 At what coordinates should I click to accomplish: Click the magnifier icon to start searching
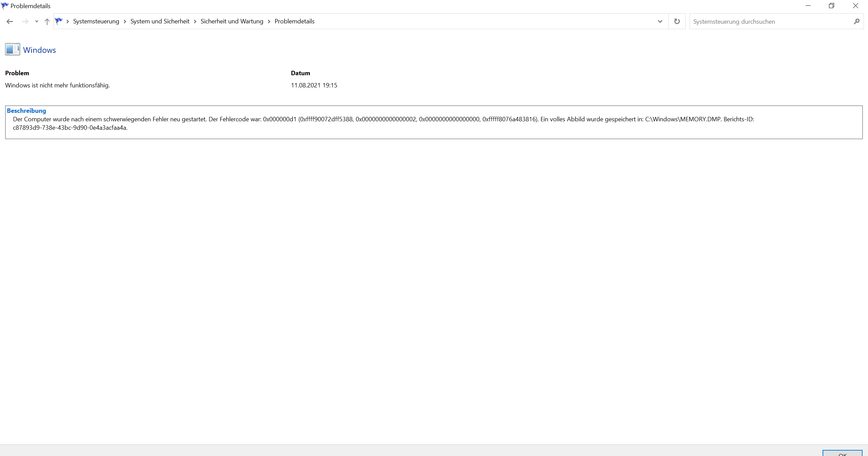(857, 21)
